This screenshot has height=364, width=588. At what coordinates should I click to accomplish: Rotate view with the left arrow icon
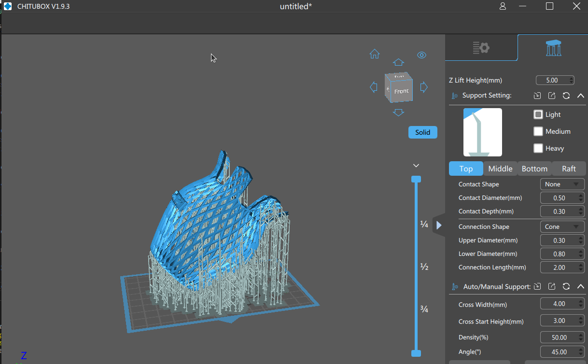[373, 87]
